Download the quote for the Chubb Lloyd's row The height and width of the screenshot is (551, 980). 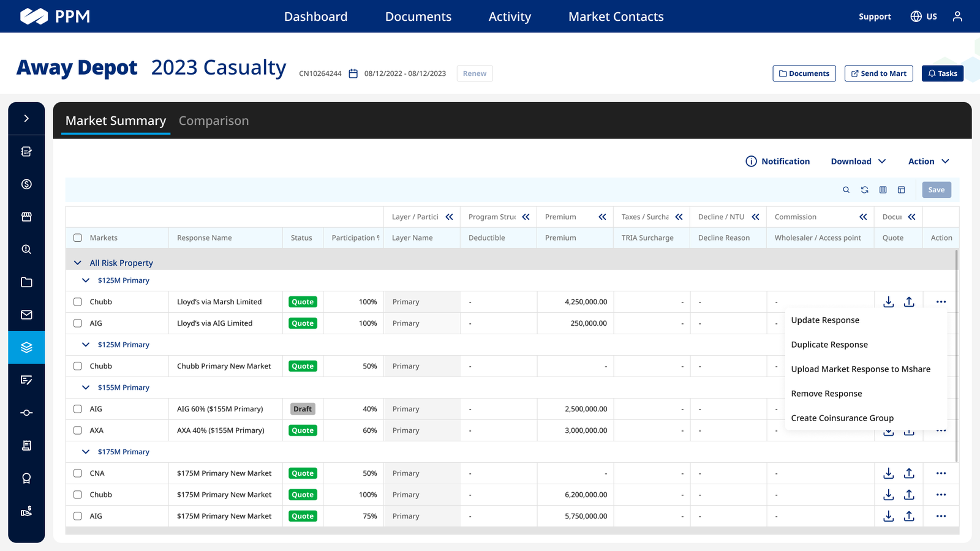(889, 302)
